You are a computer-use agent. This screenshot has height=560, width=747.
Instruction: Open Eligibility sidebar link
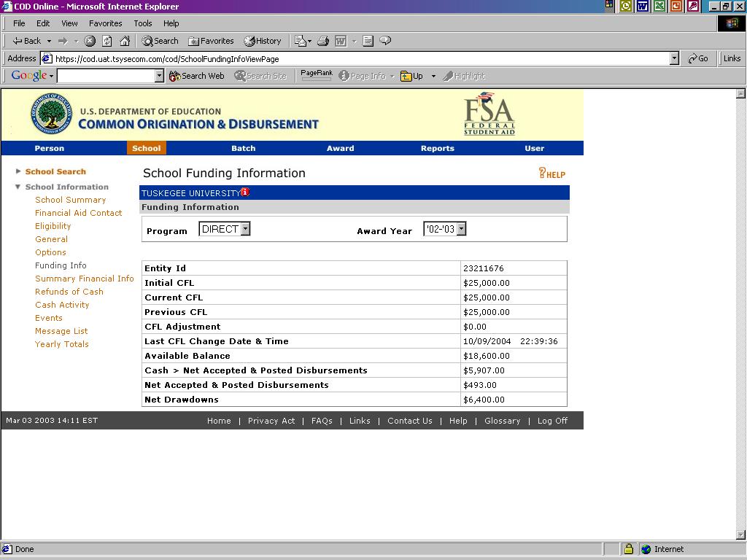point(53,226)
